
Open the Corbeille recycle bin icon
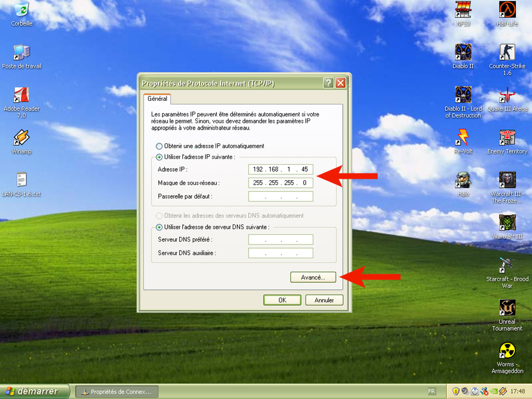coord(22,10)
